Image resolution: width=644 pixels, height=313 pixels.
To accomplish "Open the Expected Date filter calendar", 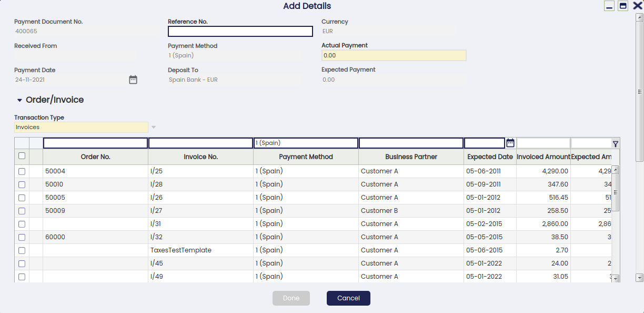I will (510, 143).
